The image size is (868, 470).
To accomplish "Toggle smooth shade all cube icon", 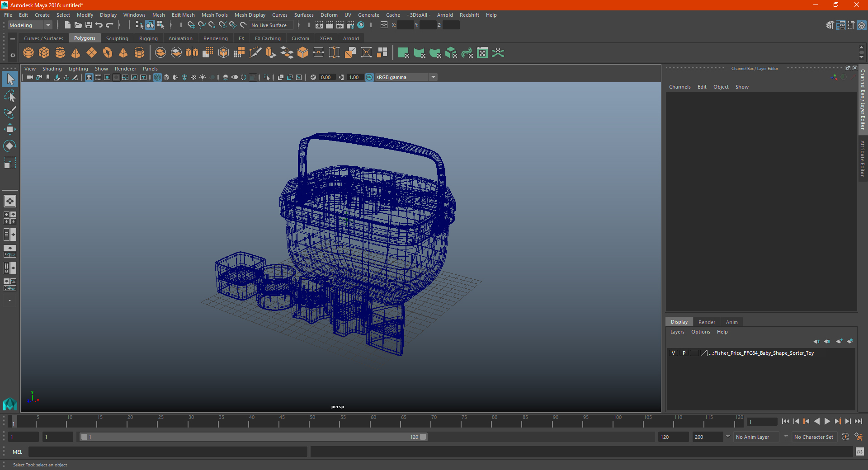I will pos(166,77).
